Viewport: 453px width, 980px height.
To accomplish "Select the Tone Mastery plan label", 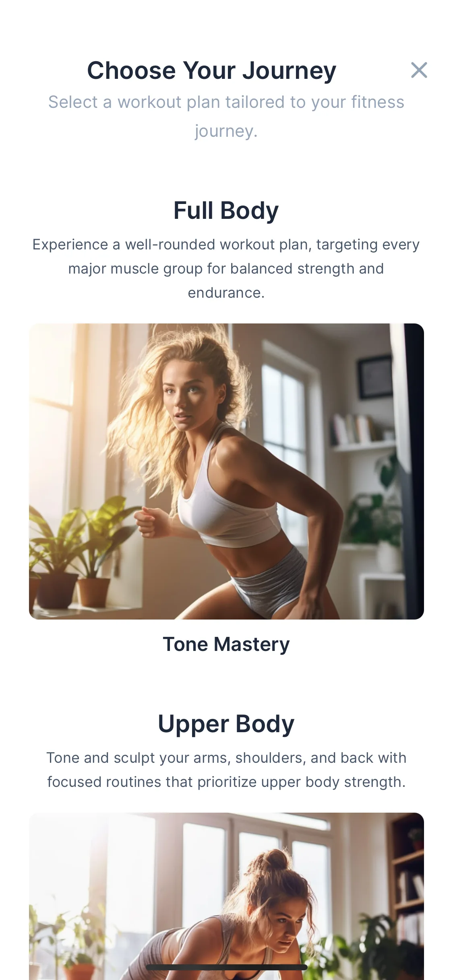I will pyautogui.click(x=226, y=644).
